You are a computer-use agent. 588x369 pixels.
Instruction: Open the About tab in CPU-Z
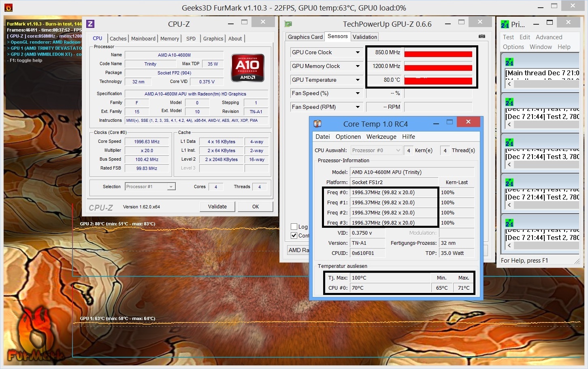235,38
